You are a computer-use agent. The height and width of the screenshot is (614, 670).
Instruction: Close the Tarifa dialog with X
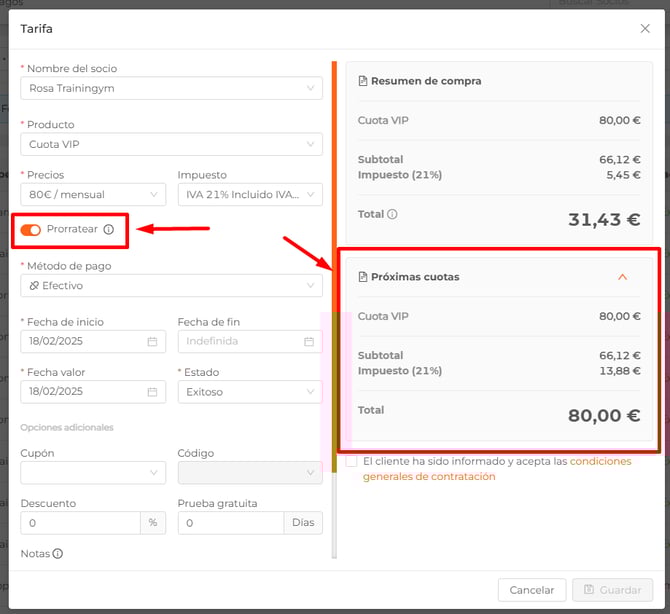[645, 29]
